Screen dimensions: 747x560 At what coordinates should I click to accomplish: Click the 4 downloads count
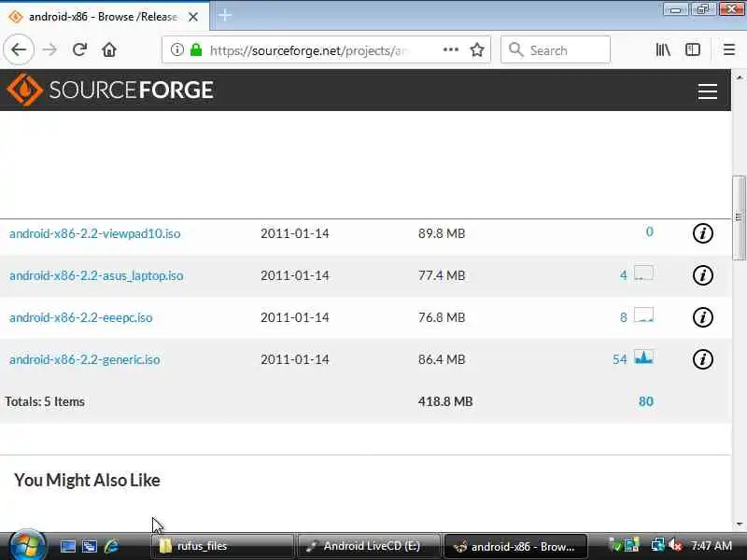tap(623, 275)
